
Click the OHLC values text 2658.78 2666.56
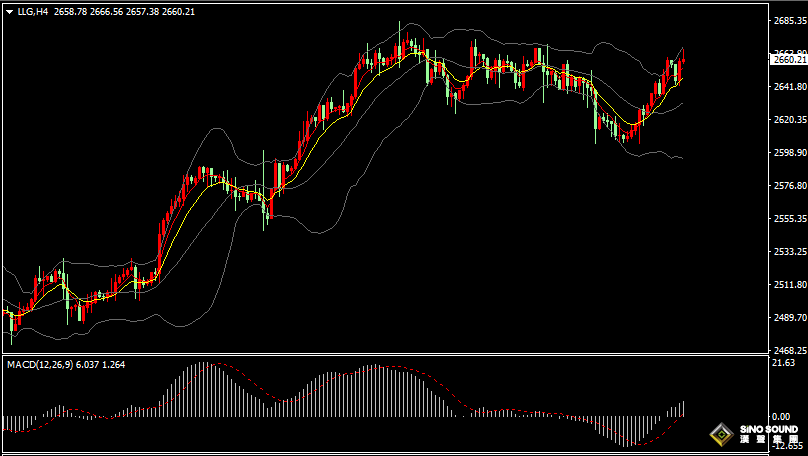click(x=88, y=11)
